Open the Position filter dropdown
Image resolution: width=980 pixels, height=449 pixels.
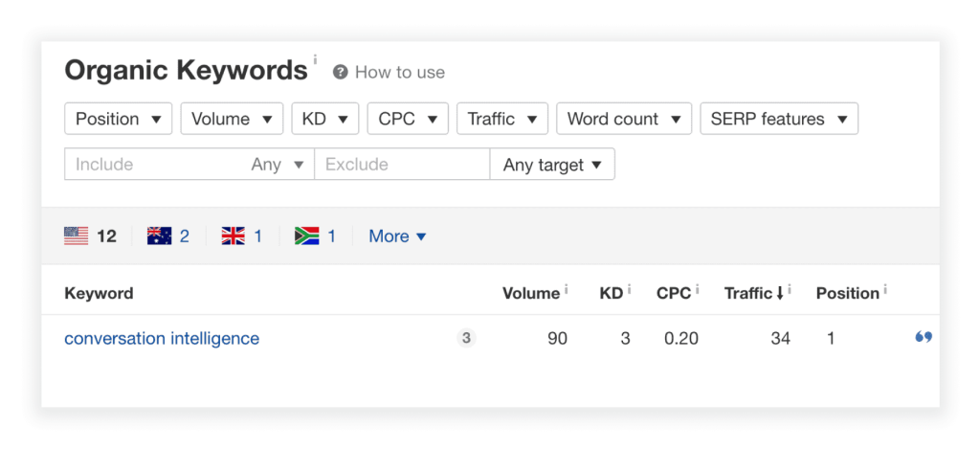click(118, 119)
